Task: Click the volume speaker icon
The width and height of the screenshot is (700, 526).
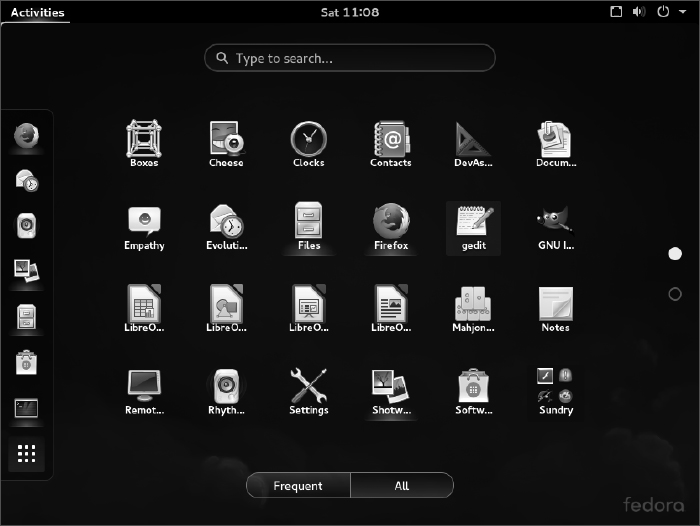Action: [639, 12]
